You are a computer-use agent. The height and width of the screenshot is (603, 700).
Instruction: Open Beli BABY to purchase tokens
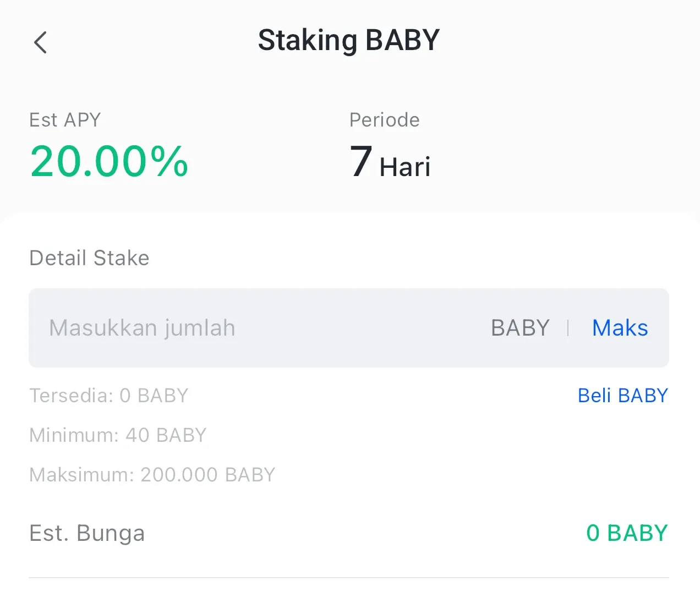[x=622, y=395]
